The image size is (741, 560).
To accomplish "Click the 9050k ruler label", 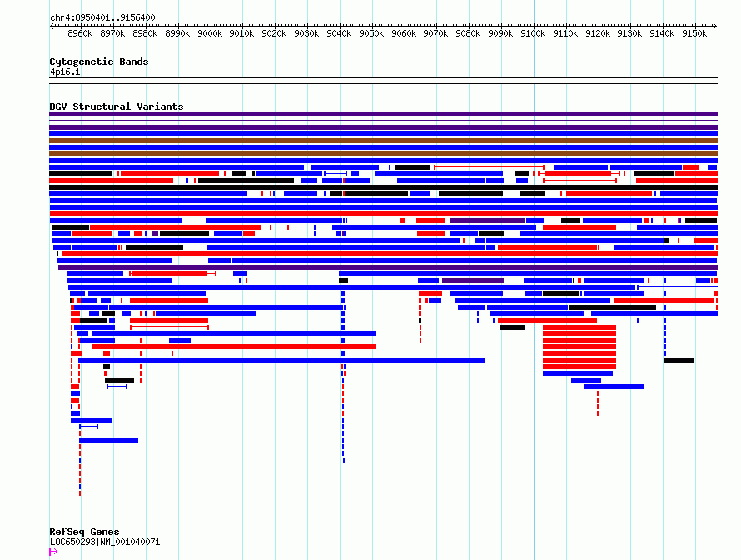I will pos(371,33).
